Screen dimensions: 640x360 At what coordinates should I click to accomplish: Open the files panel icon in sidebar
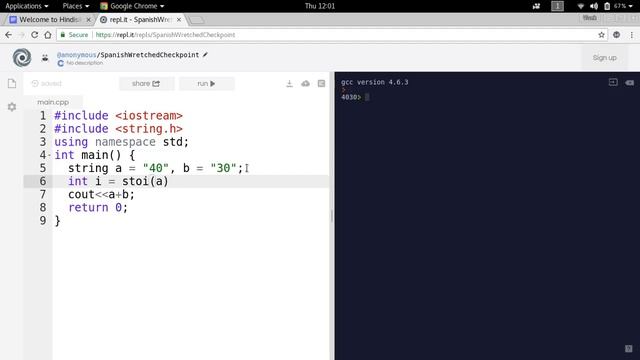point(12,84)
